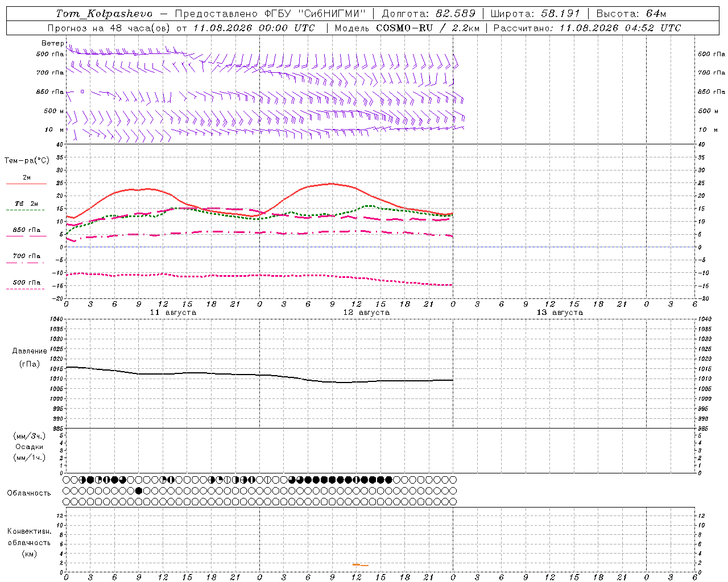This screenshot has height=582, width=728.
Task: Click the Высота: 64м field
Action: pos(631,14)
